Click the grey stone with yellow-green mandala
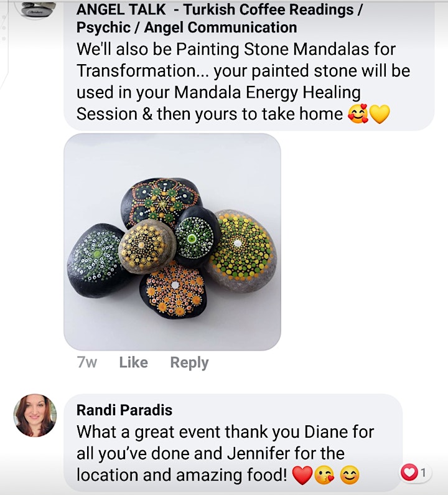The image size is (448, 495). tap(241, 250)
